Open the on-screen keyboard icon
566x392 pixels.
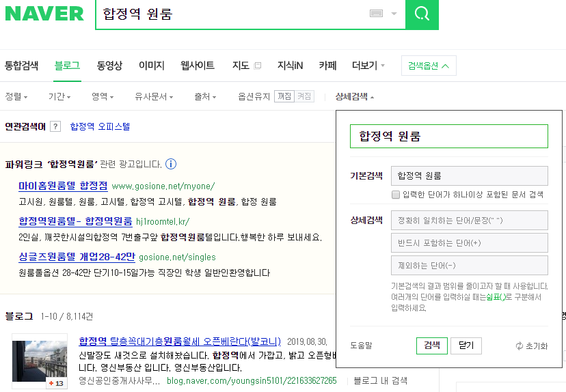376,14
